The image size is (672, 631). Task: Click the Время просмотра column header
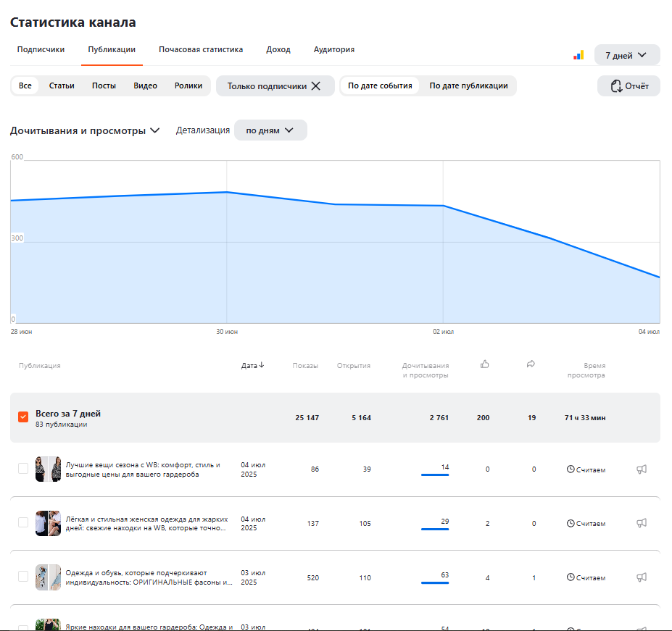pyautogui.click(x=586, y=370)
